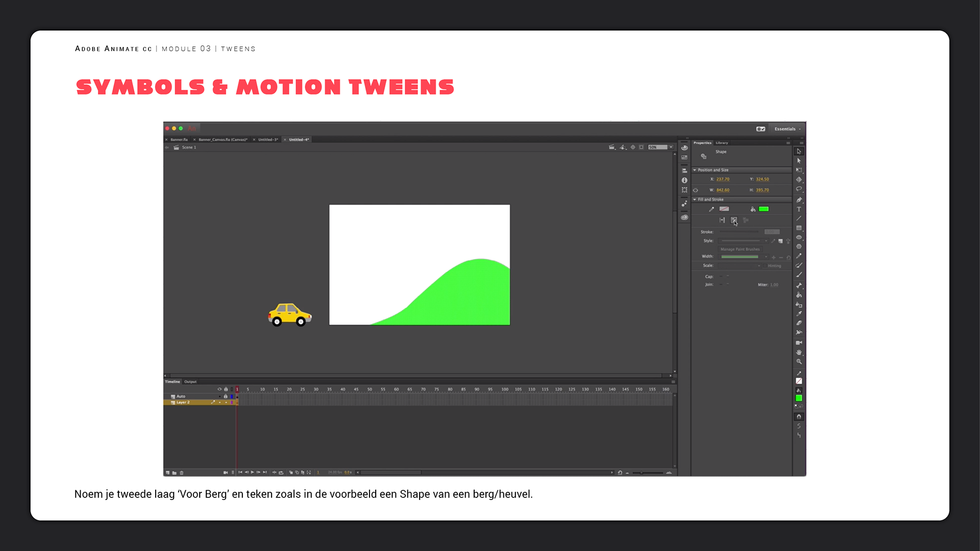Switch to the Output tab

click(190, 382)
